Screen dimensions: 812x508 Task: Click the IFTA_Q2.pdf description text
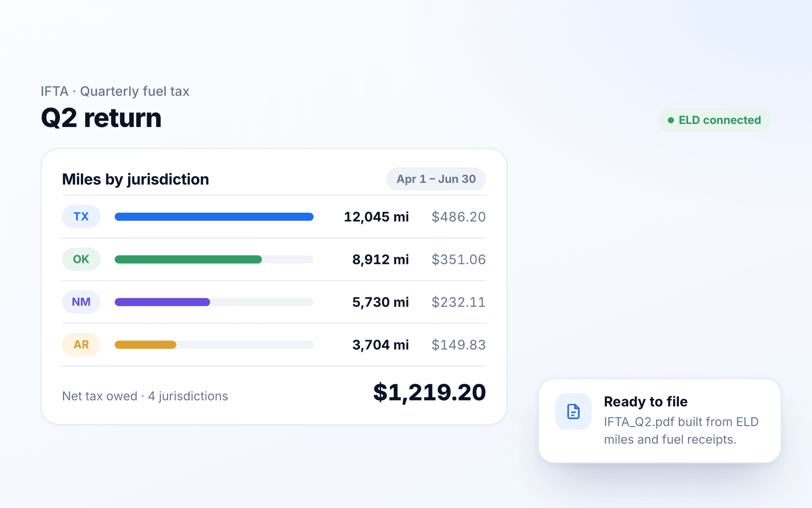click(681, 431)
